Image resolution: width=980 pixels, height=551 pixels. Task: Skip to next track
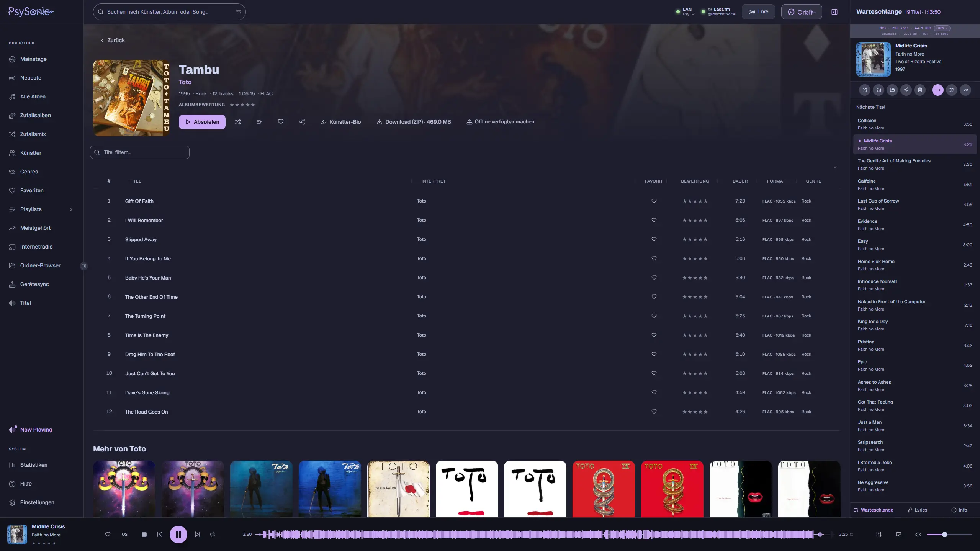click(x=197, y=535)
